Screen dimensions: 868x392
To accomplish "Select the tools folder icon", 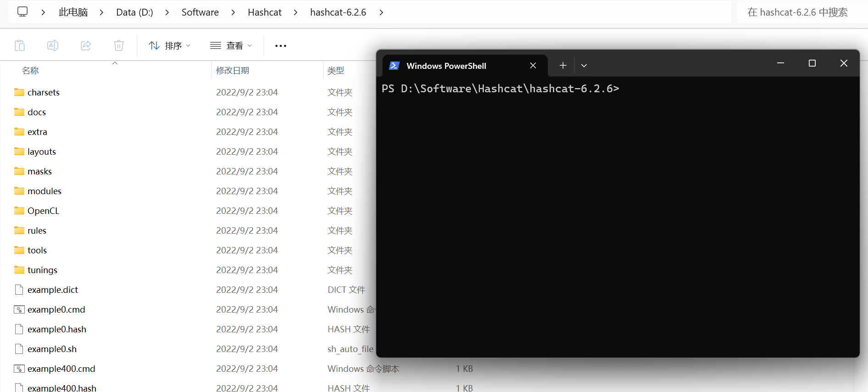I will point(19,250).
